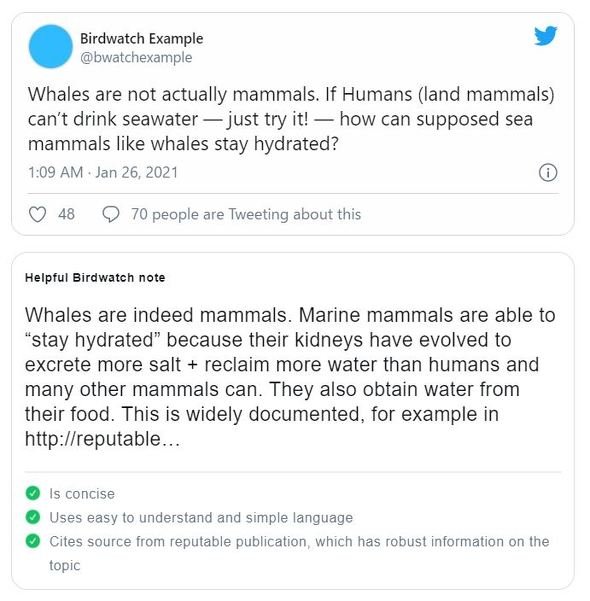Select the Birdwatch note body text
The width and height of the screenshot is (590, 601).
click(290, 377)
